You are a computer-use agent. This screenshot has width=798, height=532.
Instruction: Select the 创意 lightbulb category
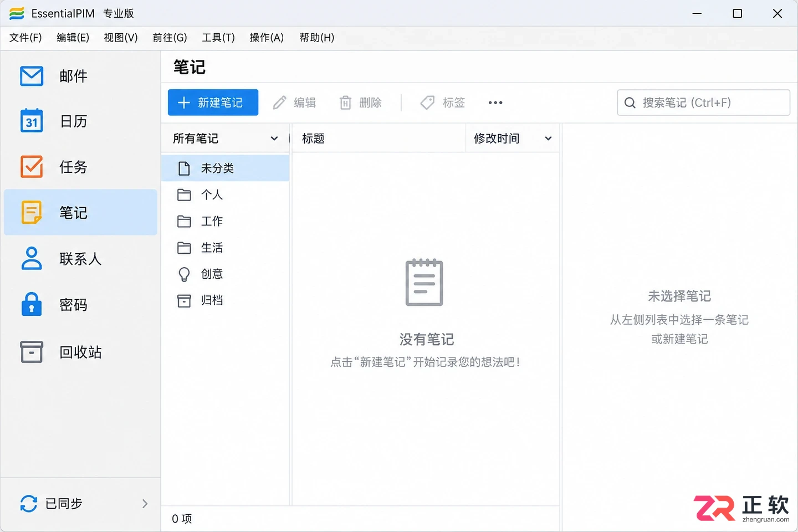click(225, 274)
